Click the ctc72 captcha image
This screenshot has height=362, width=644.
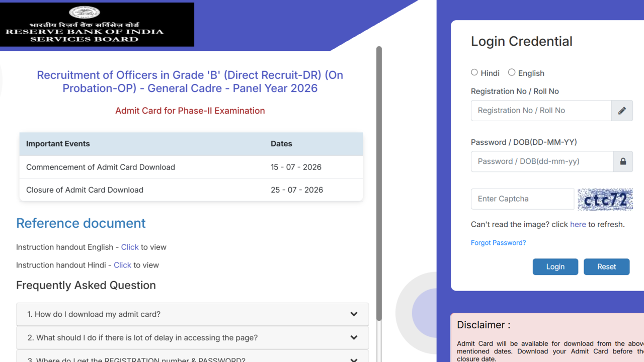[x=605, y=199]
